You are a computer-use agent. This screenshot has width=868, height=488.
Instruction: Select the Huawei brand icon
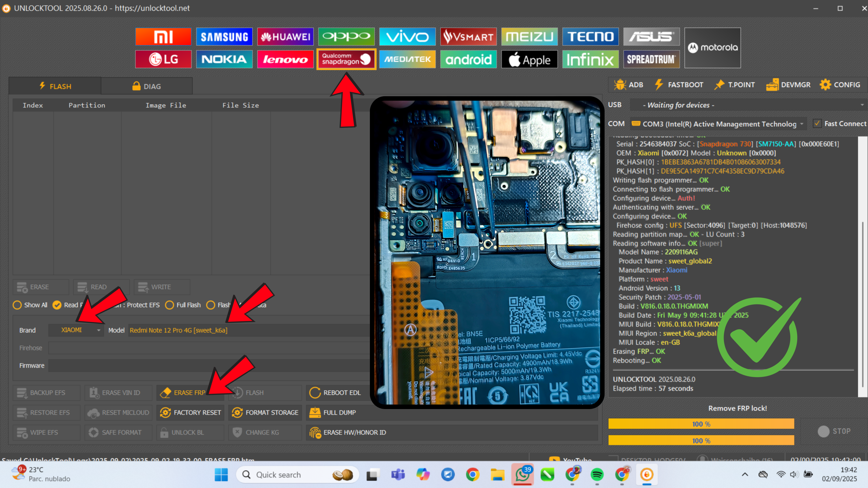pyautogui.click(x=285, y=37)
